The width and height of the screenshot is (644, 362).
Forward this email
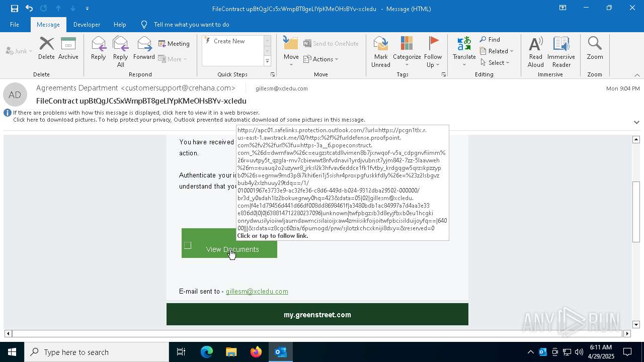point(144,48)
